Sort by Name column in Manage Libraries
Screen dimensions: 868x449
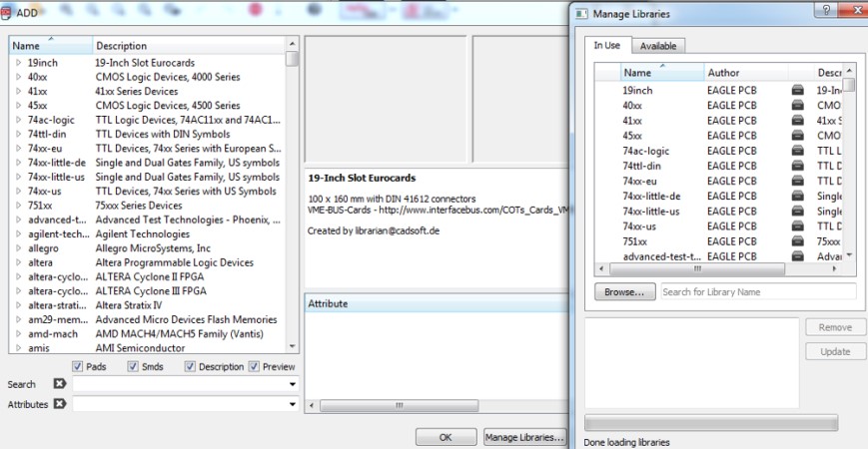click(x=662, y=73)
